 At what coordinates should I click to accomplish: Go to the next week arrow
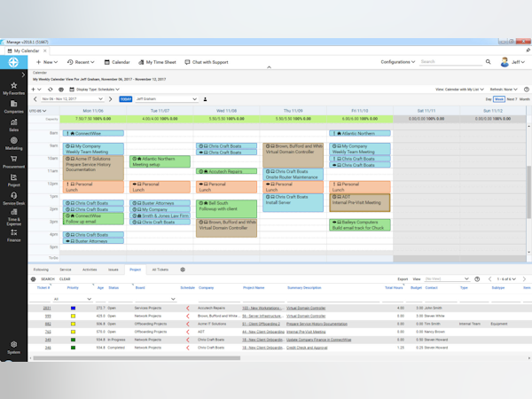(x=110, y=99)
